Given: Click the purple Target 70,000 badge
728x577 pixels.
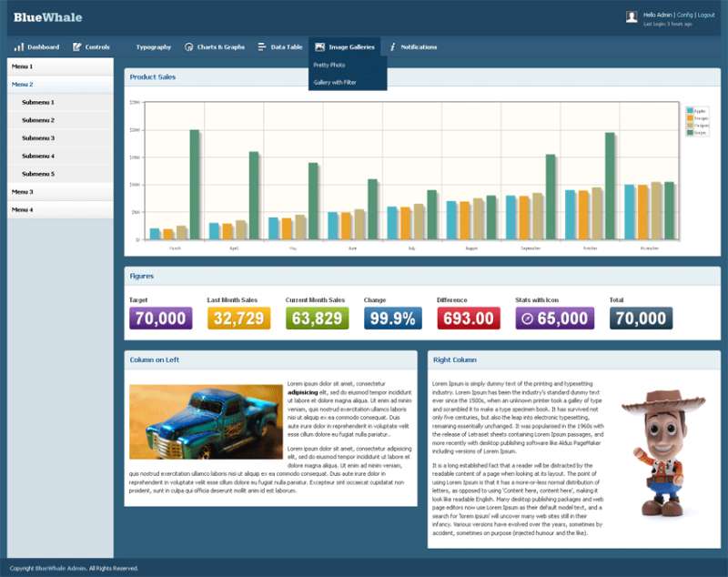Looking at the screenshot, I should pos(160,319).
